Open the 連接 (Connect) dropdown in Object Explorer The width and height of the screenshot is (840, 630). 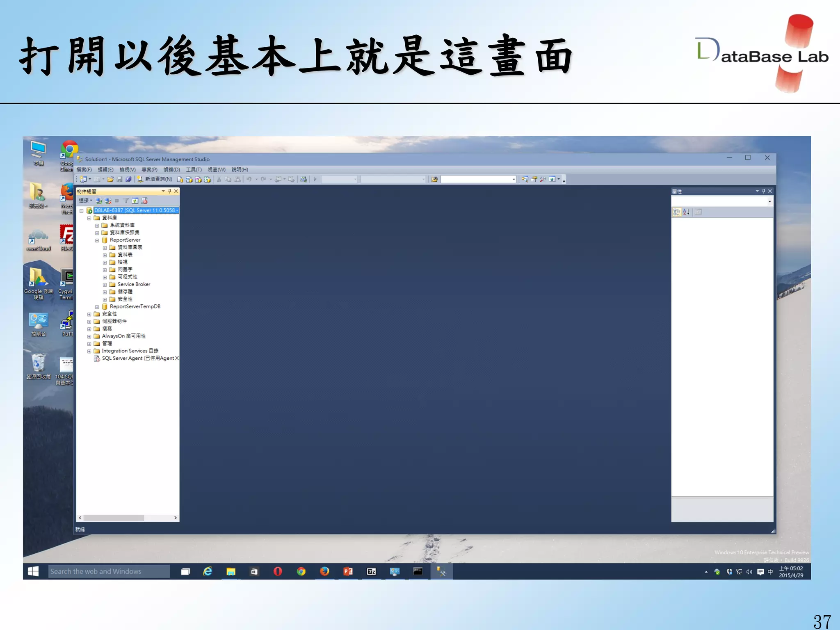(85, 201)
